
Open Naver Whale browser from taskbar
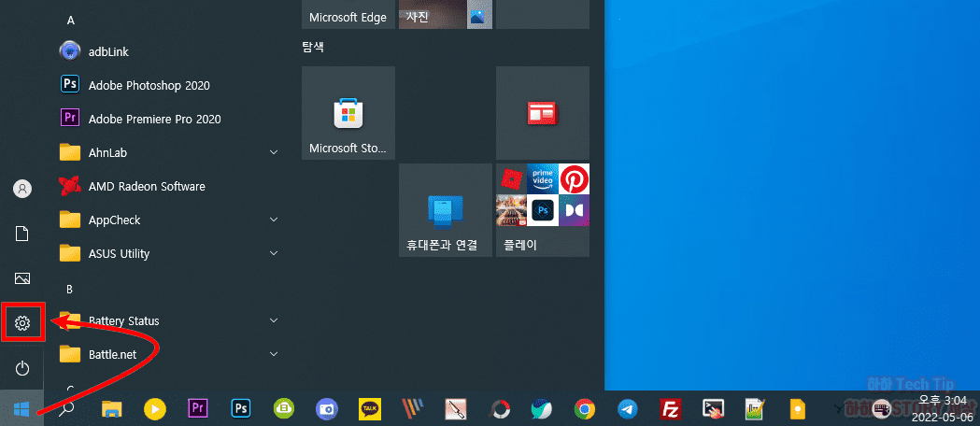tap(541, 409)
